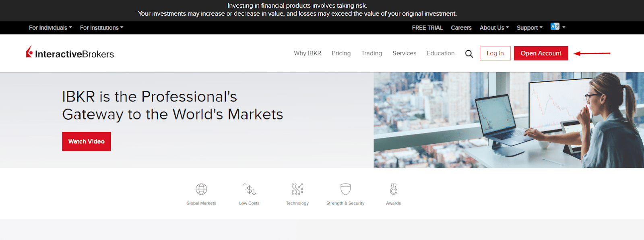Click the language translate icon
This screenshot has height=240, width=644.
[555, 27]
